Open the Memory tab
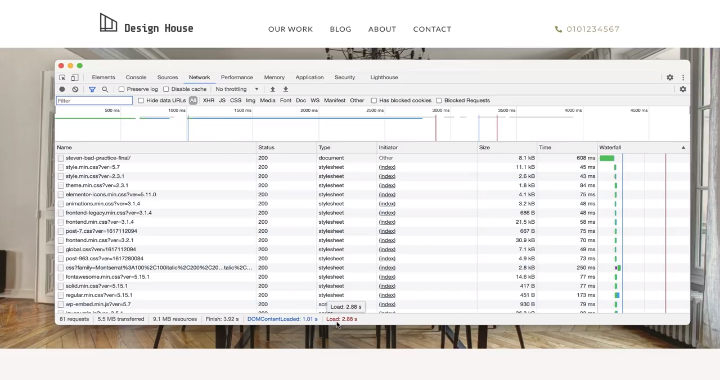This screenshot has width=720, height=380. pyautogui.click(x=274, y=78)
